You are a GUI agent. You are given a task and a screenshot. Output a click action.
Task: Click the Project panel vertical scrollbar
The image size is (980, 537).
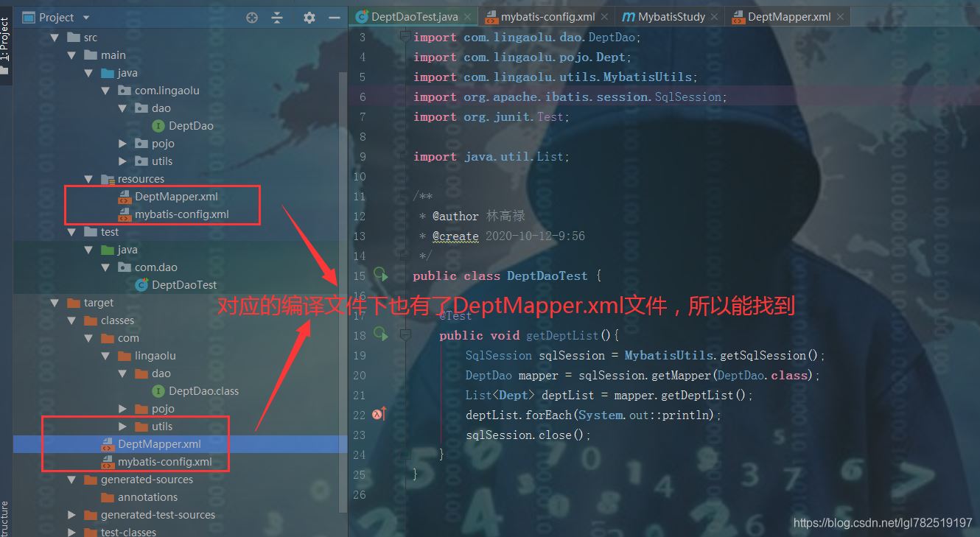click(x=343, y=291)
